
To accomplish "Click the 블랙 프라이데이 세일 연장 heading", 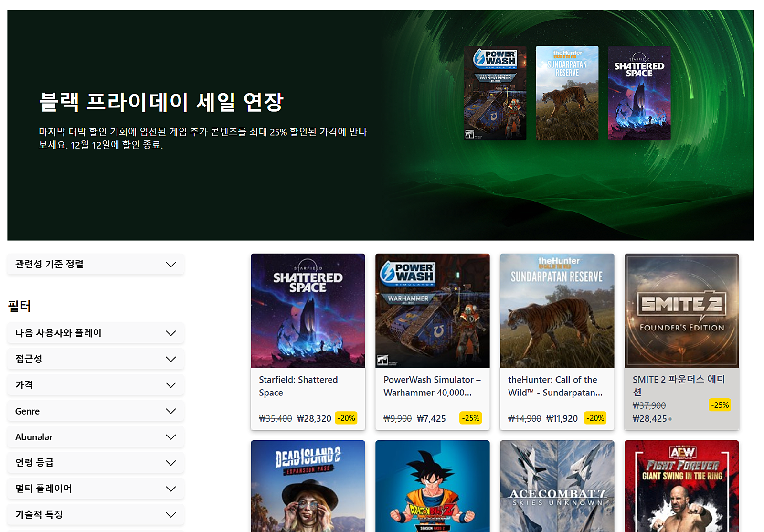I will point(161,102).
